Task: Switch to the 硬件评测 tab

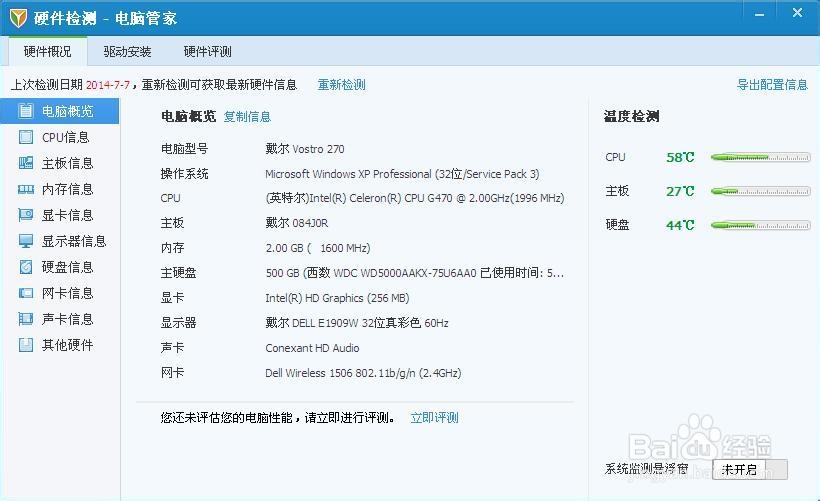Action: click(x=207, y=51)
